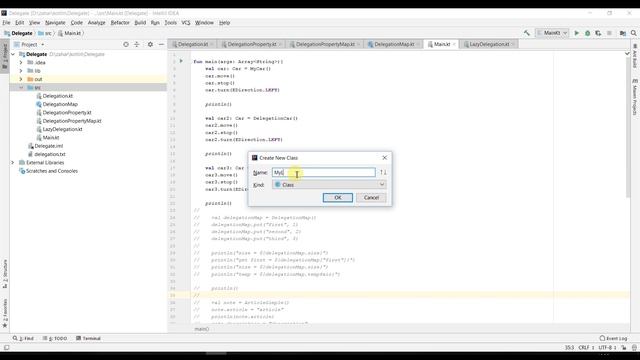640x360 pixels.
Task: Open the File menu
Action: pyautogui.click(x=6, y=23)
